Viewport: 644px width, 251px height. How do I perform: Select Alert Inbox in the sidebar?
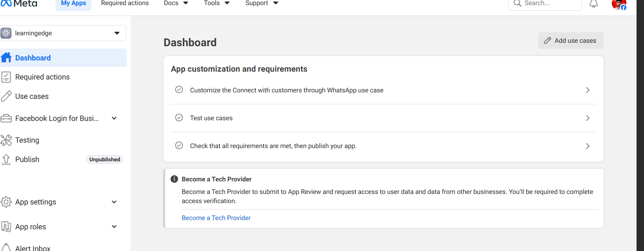63,248
